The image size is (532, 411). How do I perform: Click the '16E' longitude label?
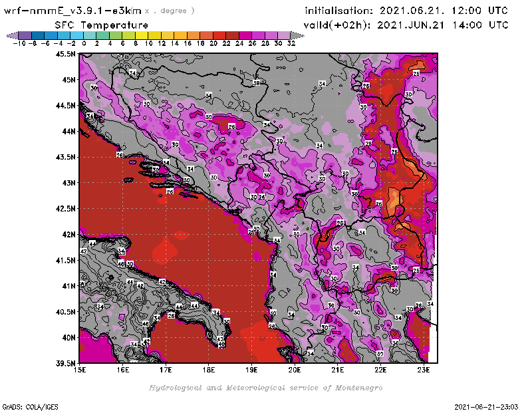coord(123,370)
